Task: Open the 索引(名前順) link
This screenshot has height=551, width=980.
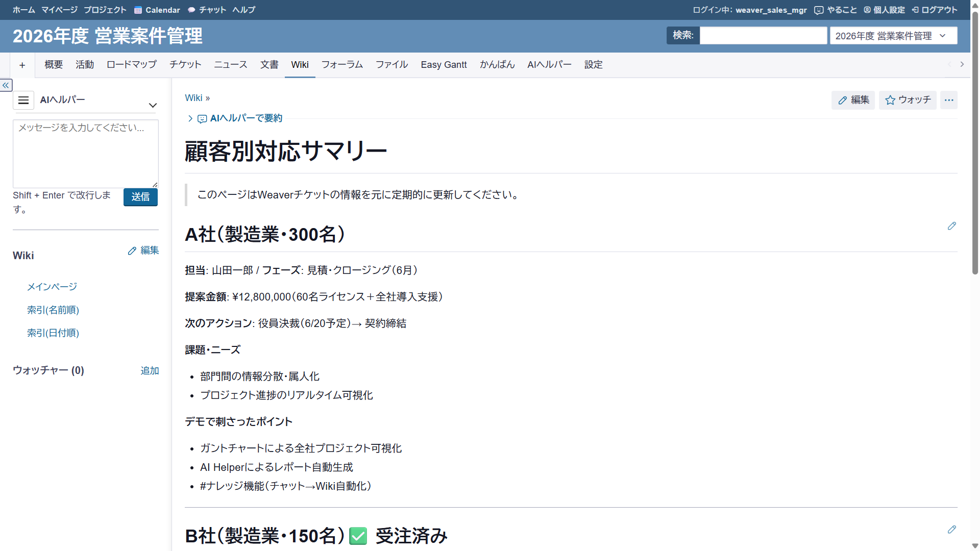Action: point(53,310)
